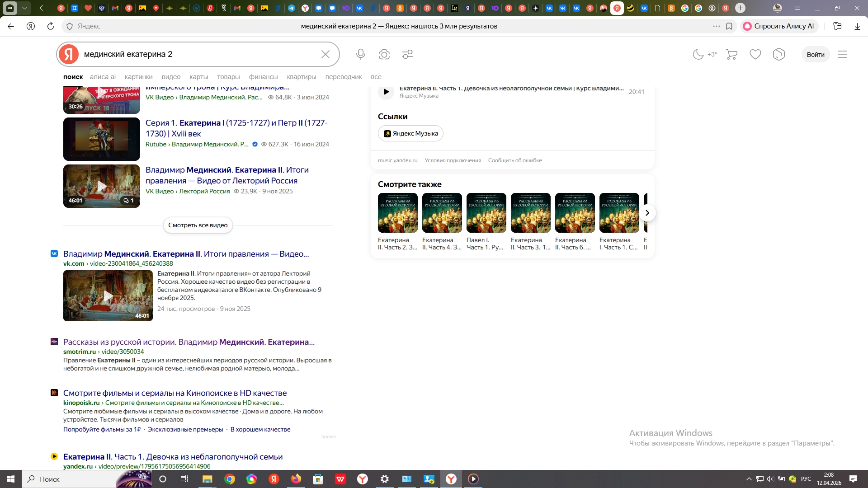Screen dimensions: 868x488
Task: Switch to the видео search tab
Action: tap(171, 77)
